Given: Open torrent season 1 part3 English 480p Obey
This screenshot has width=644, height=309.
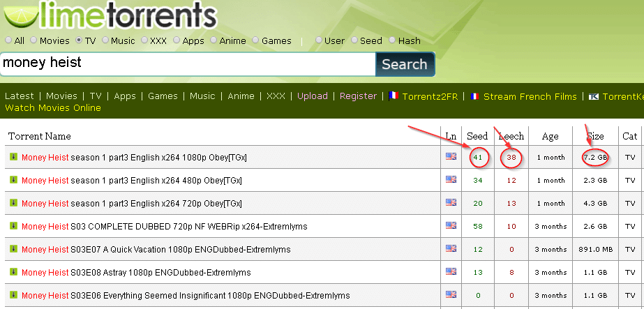Looking at the screenshot, I should pyautogui.click(x=131, y=180).
